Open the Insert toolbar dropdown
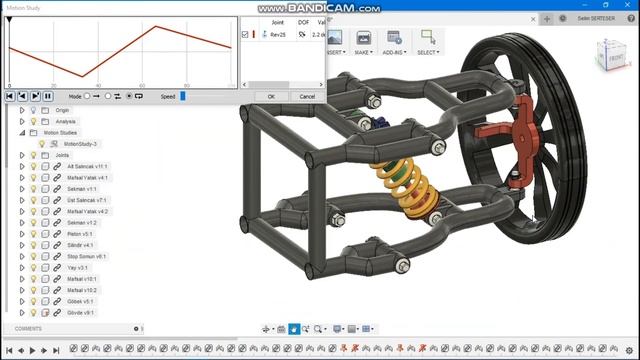This screenshot has width=640, height=360. point(336,52)
